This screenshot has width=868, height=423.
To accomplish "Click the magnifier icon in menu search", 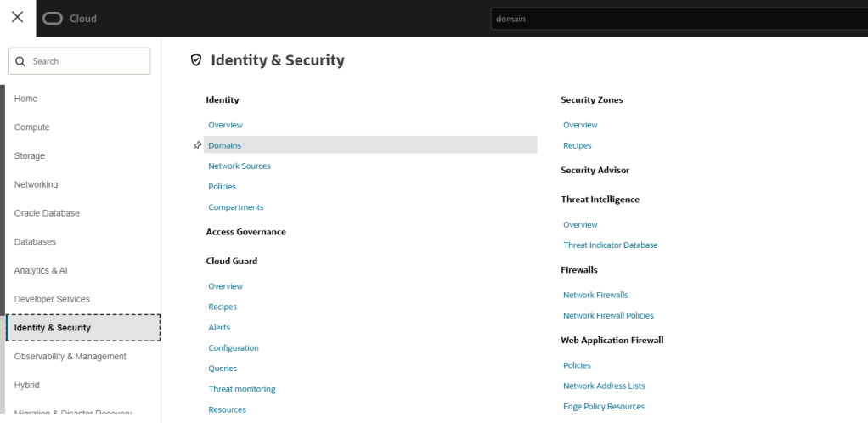I will [x=21, y=61].
